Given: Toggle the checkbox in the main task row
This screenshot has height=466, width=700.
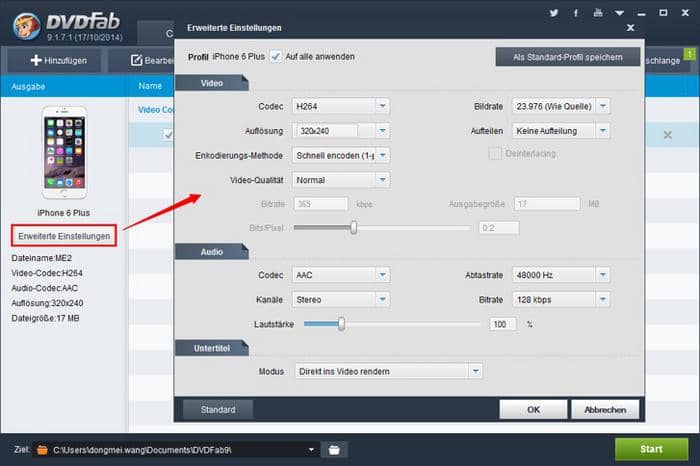Looking at the screenshot, I should click(x=168, y=134).
